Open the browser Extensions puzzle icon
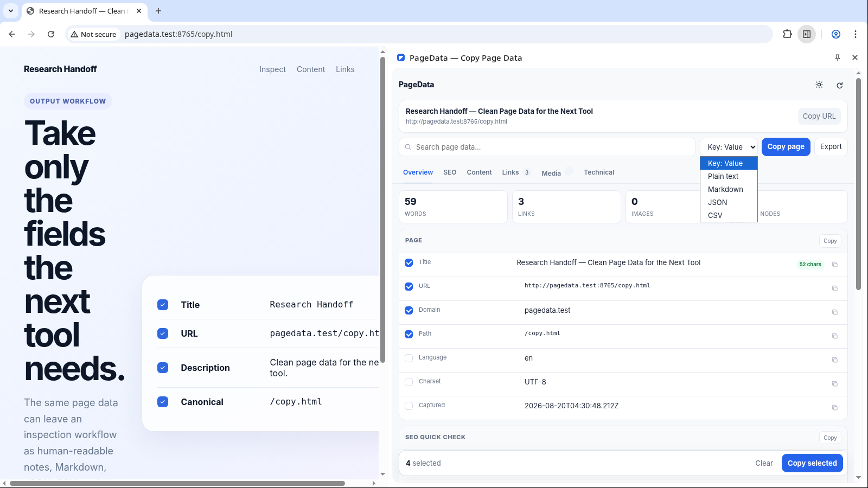 787,34
